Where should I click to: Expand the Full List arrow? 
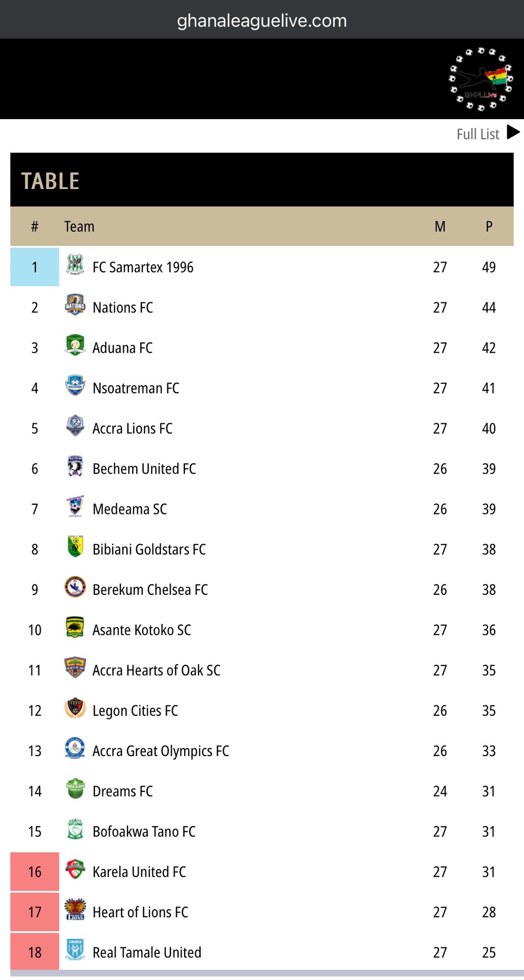[x=513, y=132]
